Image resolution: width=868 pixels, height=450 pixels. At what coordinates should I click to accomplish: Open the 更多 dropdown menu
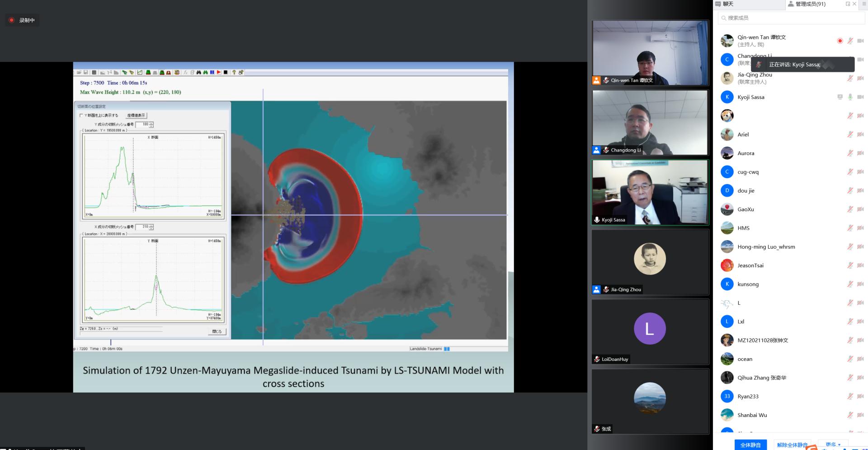point(833,445)
